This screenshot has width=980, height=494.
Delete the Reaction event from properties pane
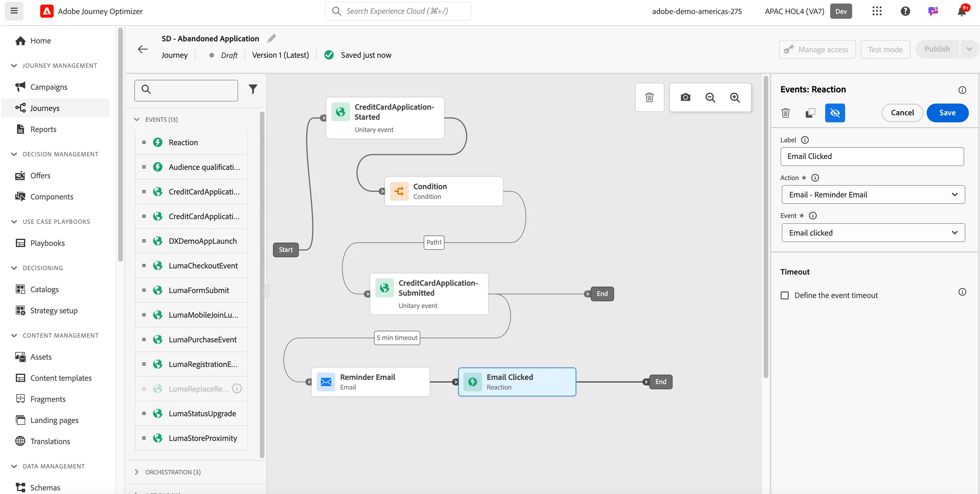[785, 113]
